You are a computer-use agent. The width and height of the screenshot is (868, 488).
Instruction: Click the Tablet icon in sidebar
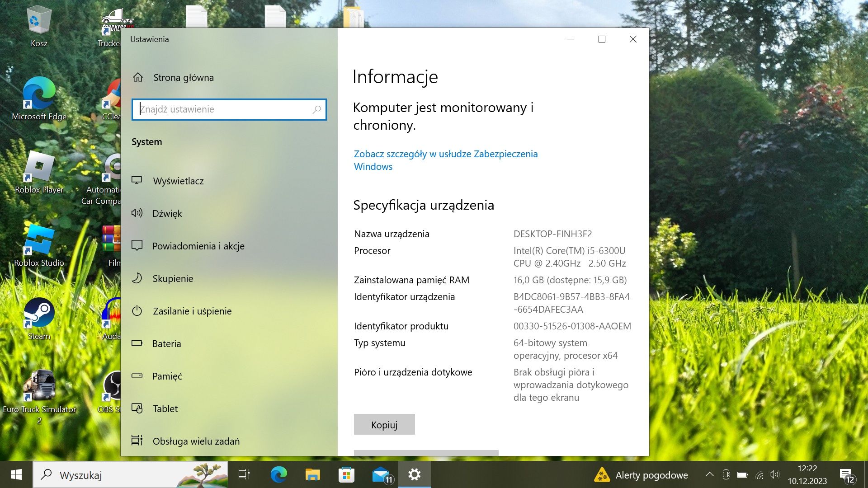click(x=137, y=408)
